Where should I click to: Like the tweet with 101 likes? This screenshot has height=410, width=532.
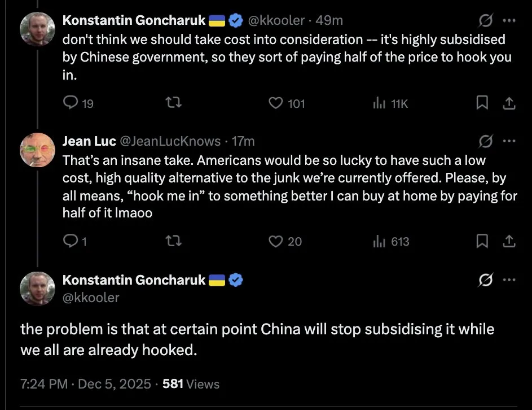(275, 103)
